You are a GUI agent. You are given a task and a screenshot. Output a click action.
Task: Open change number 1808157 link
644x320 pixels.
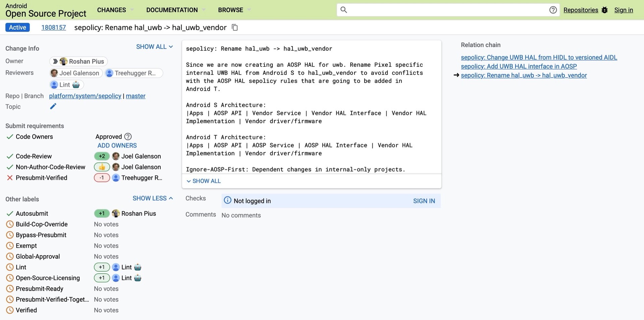click(x=53, y=28)
